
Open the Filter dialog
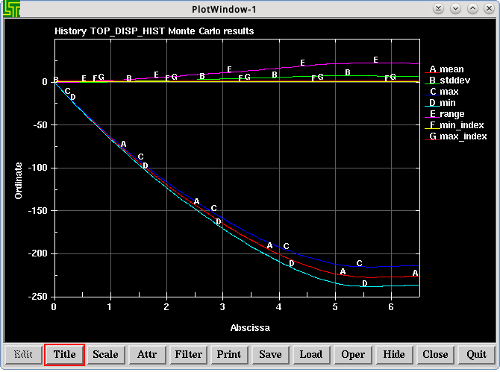(188, 355)
